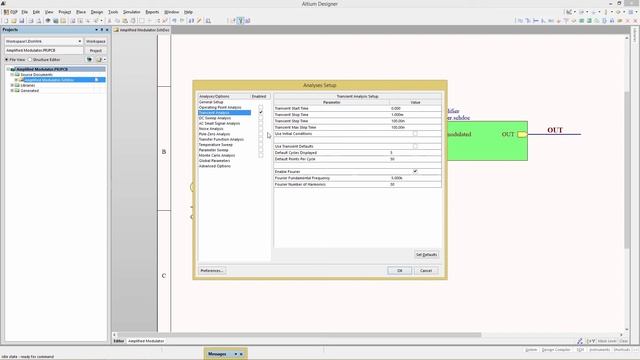Image resolution: width=640 pixels, height=360 pixels.
Task: Open the Workspace dropdown in Projects panel
Action: coord(80,41)
